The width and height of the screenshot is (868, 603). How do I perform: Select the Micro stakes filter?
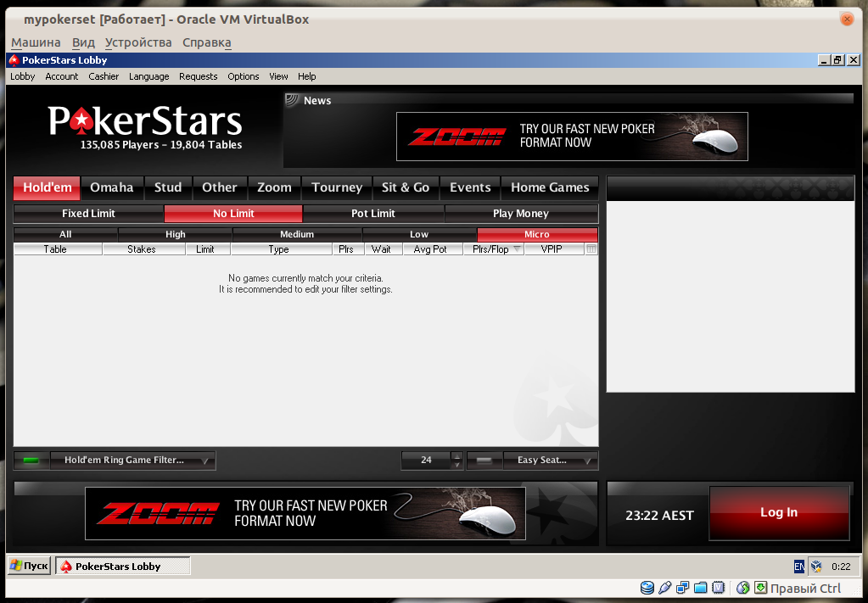(537, 234)
